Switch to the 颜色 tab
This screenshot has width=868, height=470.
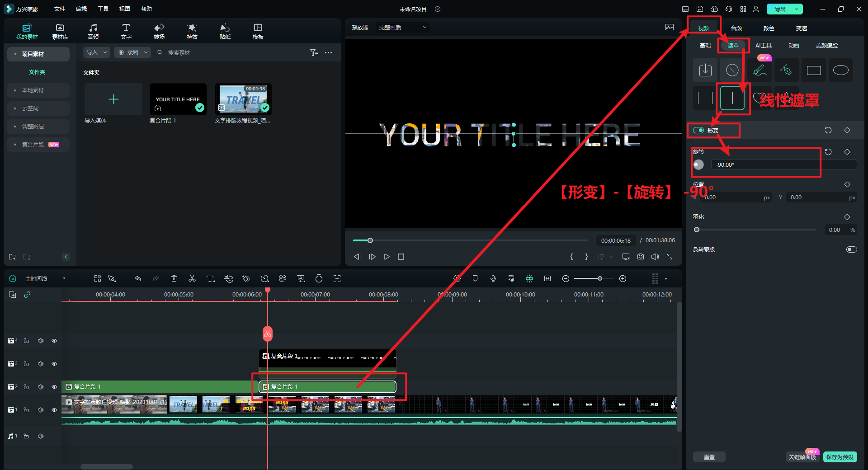tap(769, 28)
